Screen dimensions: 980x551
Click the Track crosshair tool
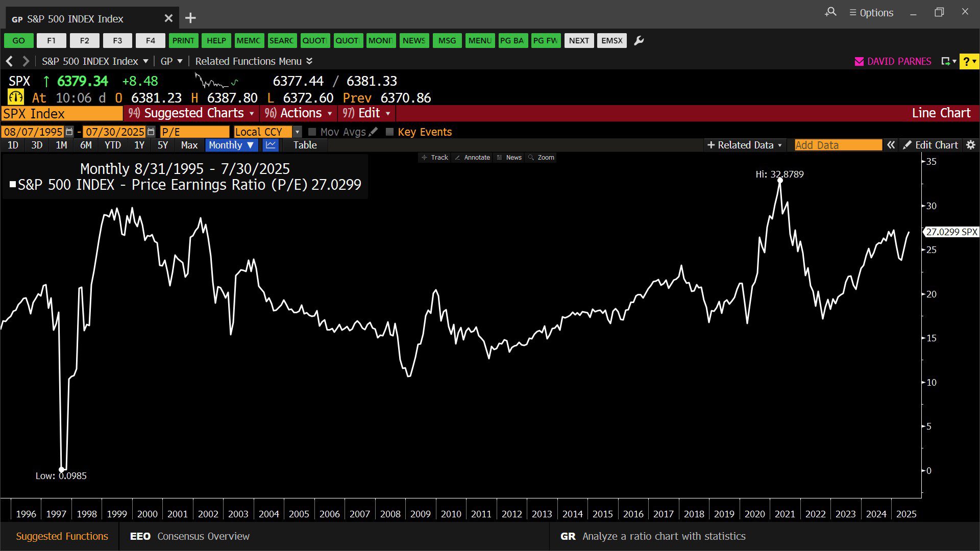[435, 157]
